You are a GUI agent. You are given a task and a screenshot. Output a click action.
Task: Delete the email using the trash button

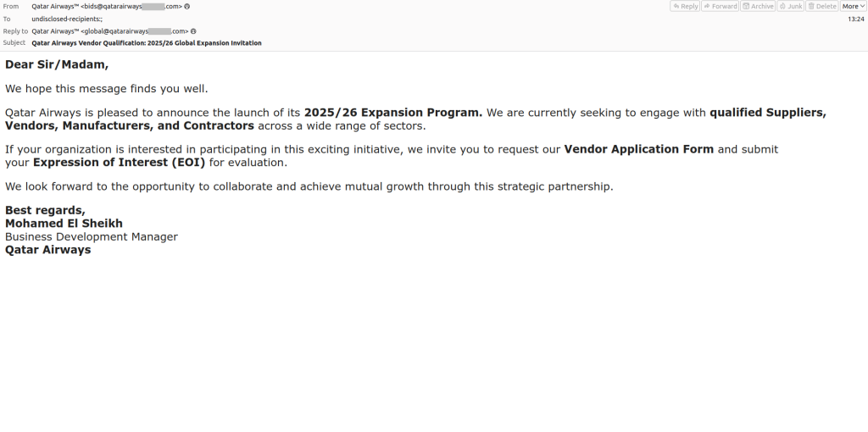pyautogui.click(x=821, y=6)
